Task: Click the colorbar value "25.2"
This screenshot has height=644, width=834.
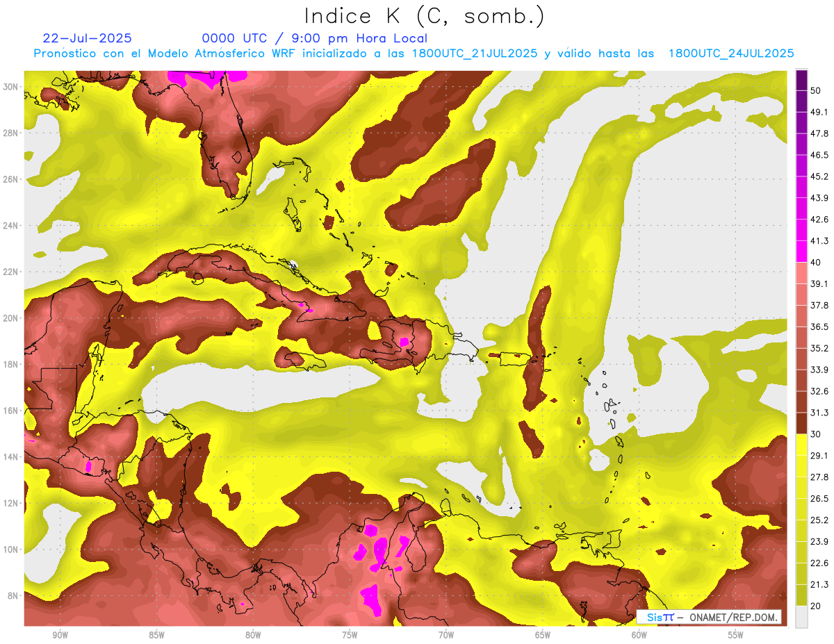Action: [x=819, y=520]
